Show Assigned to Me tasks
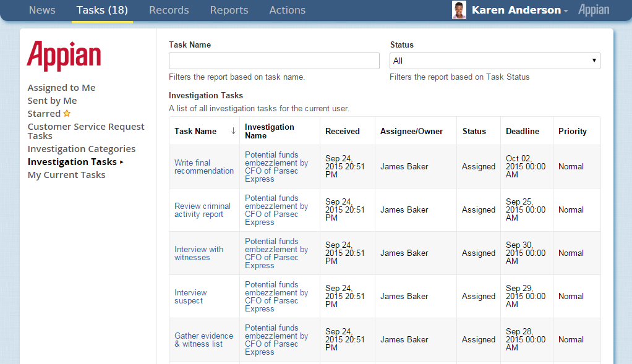Image resolution: width=632 pixels, height=364 pixels. click(x=61, y=88)
